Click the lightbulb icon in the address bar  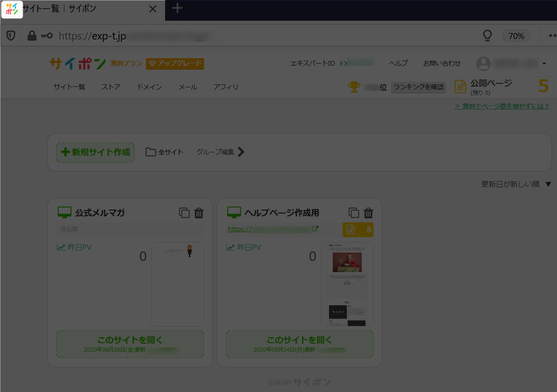[487, 36]
